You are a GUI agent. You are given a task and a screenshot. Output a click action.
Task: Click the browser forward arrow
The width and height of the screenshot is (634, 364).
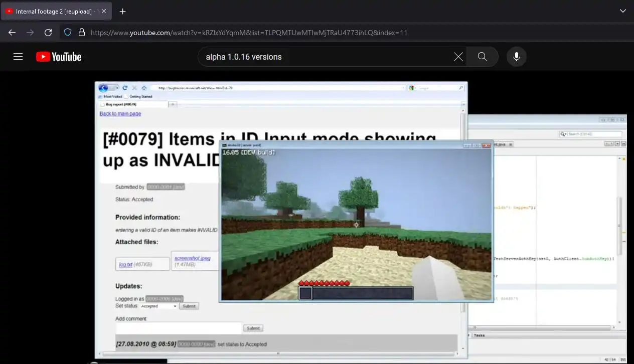click(30, 33)
